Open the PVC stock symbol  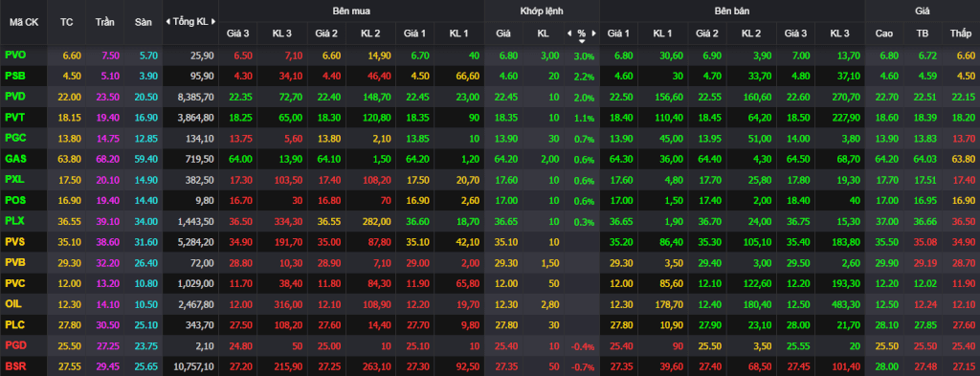coord(15,283)
